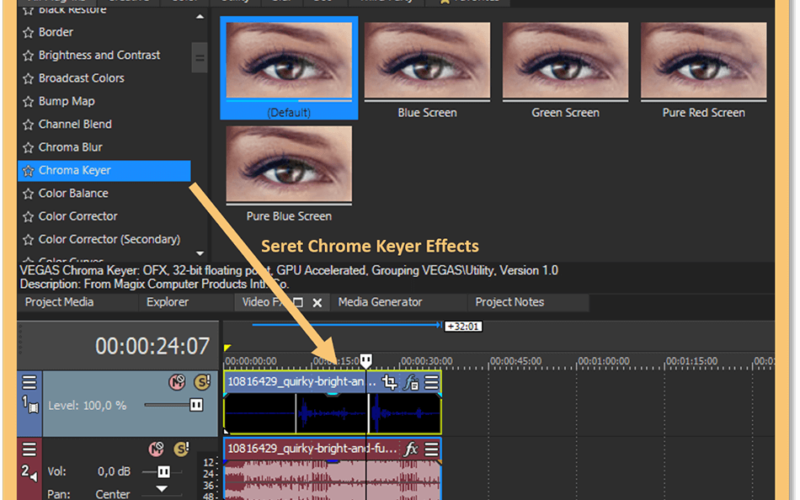This screenshot has height=500, width=800.
Task: Mute audio track 2
Action: (x=156, y=449)
